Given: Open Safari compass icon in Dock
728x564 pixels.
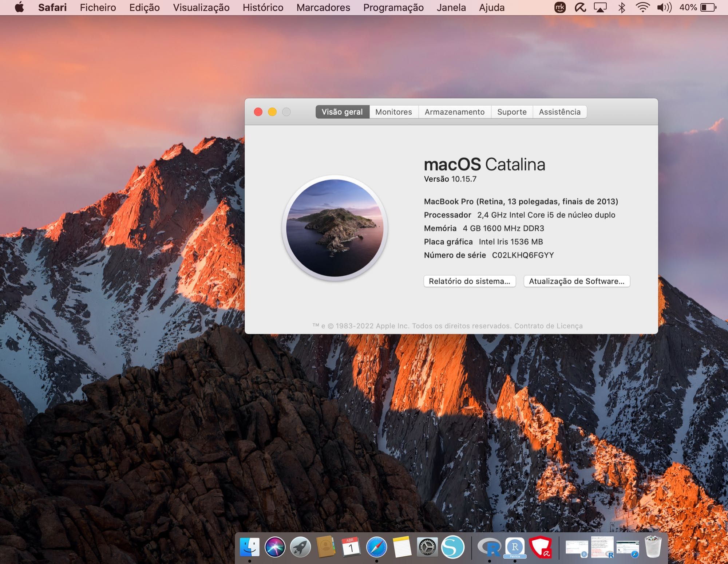Looking at the screenshot, I should [x=376, y=547].
